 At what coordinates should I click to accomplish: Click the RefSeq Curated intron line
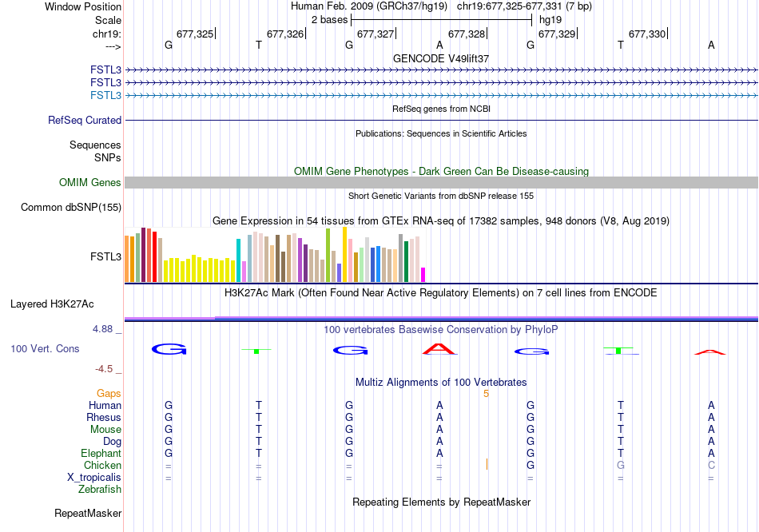(x=441, y=120)
